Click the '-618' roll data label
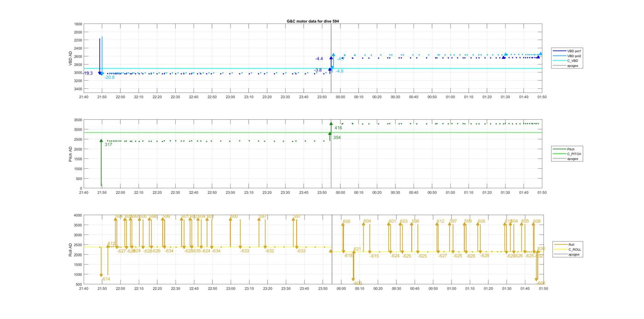Image resolution: width=644 pixels, height=319 pixels. pos(348,255)
